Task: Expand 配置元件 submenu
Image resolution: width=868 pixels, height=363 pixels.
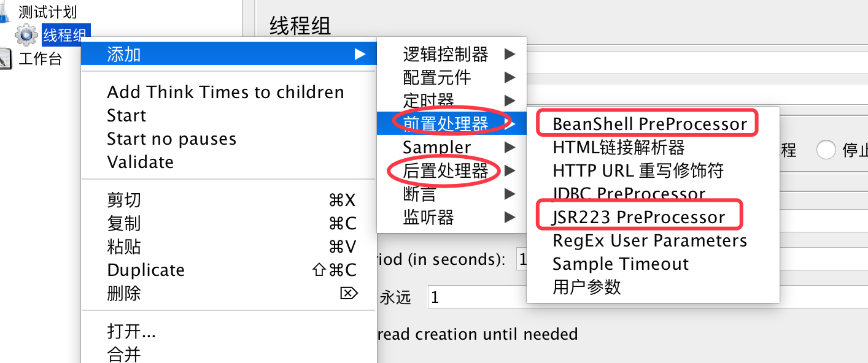Action: (451, 77)
